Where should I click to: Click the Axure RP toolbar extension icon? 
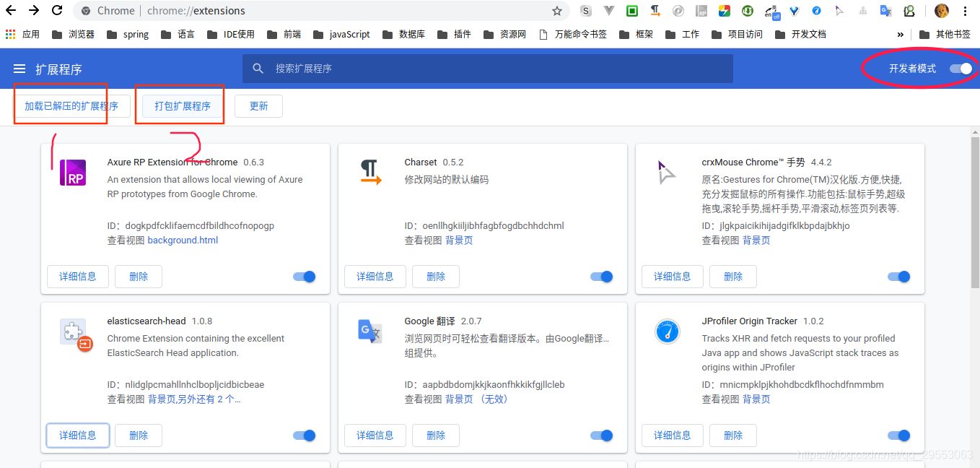coord(701,11)
